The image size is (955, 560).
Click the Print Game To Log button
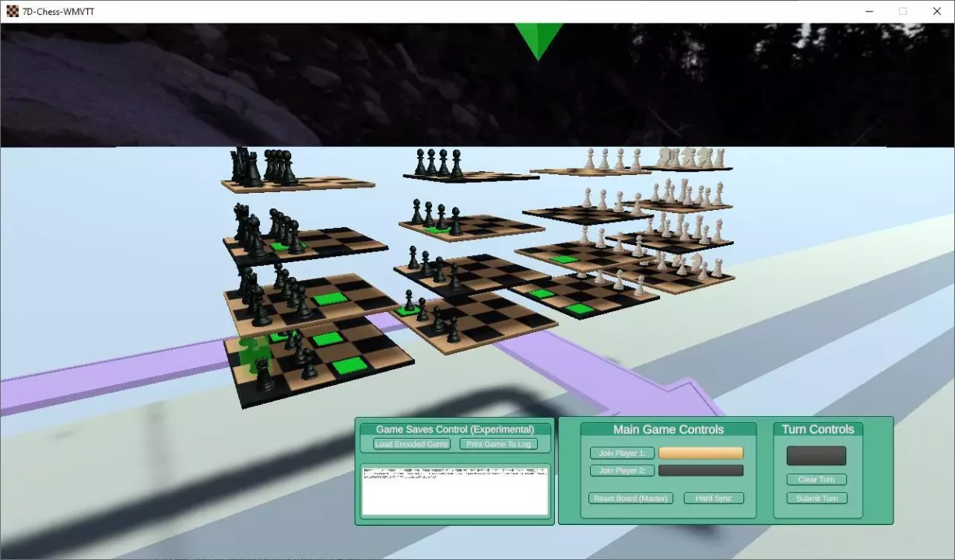point(498,443)
